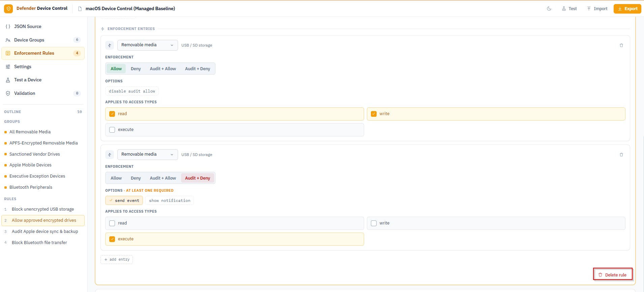Viewport: 644px width, 292px height.
Task: Uncheck read in first entry
Action: (234, 114)
